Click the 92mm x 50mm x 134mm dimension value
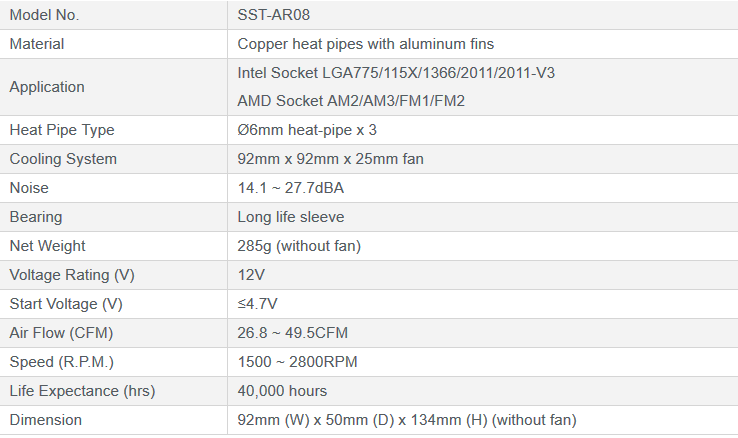 (407, 420)
